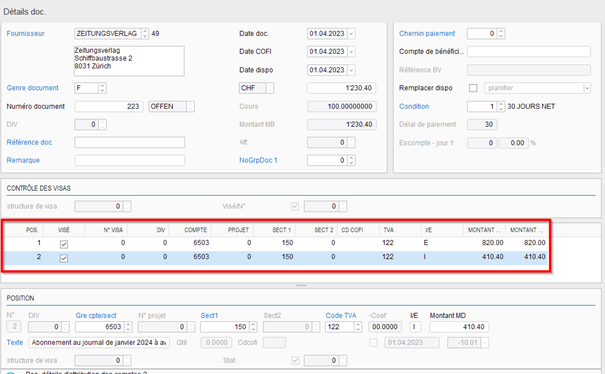Open the OFFEN status selector
This screenshot has height=374, width=605.
point(190,107)
